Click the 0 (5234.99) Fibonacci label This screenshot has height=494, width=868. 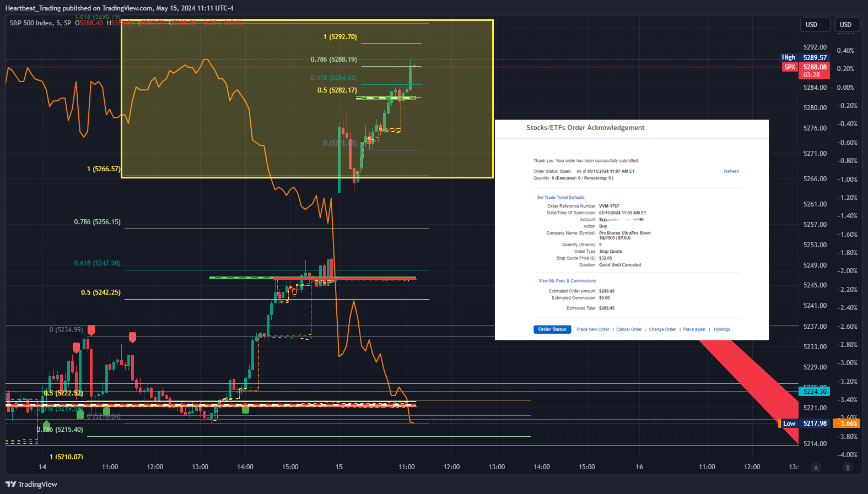pos(66,330)
